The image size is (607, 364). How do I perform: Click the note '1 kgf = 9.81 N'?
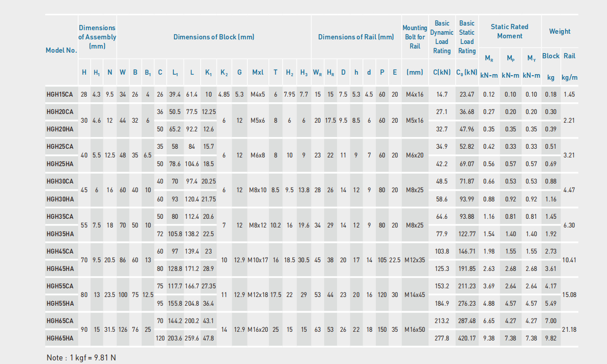coord(93,358)
